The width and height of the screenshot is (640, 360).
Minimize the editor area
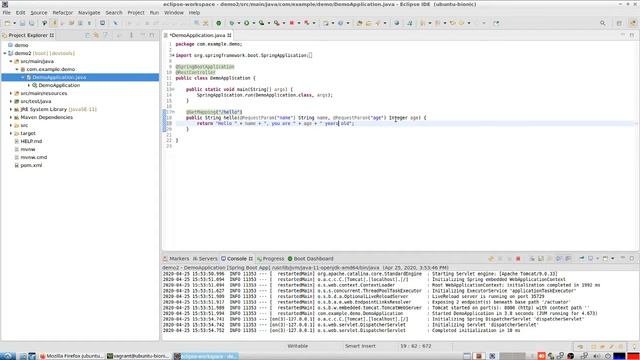tap(623, 35)
